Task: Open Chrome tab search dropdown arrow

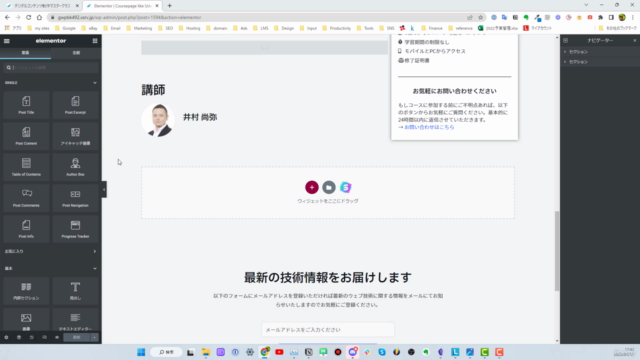Action: (x=586, y=5)
